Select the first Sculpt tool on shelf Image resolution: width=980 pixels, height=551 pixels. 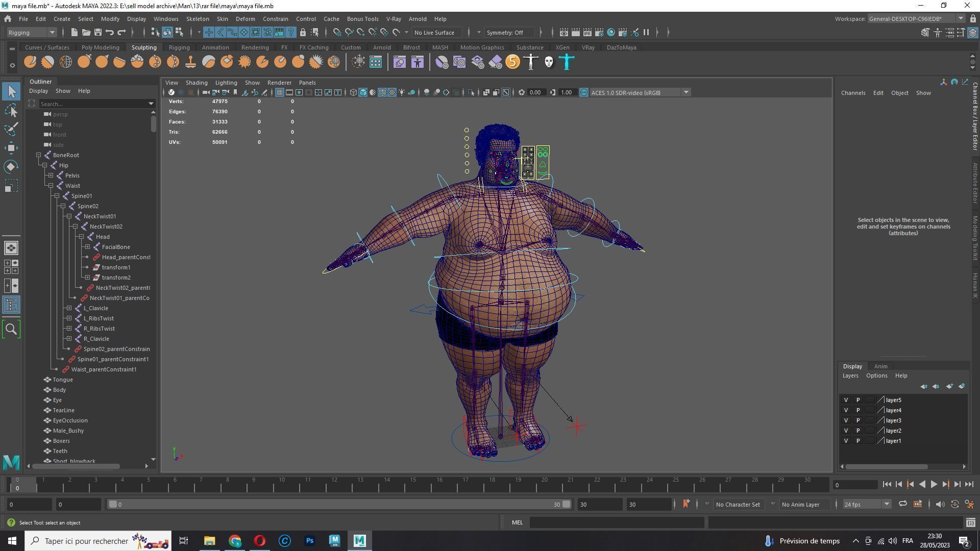(30, 62)
